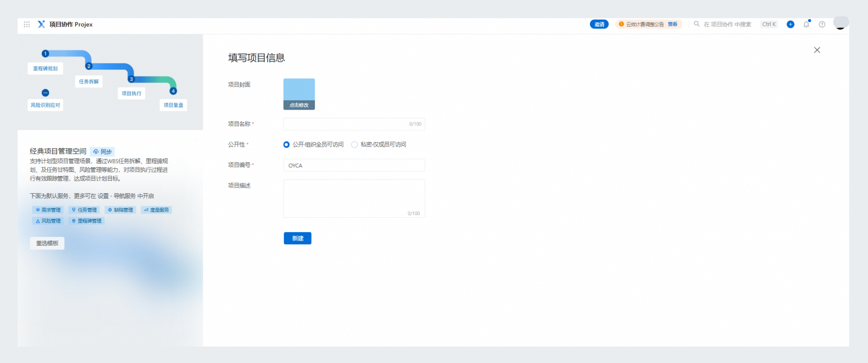Image resolution: width=868 pixels, height=363 pixels.
Task: Click the Ctrl K shortcut badge
Action: pos(769,24)
